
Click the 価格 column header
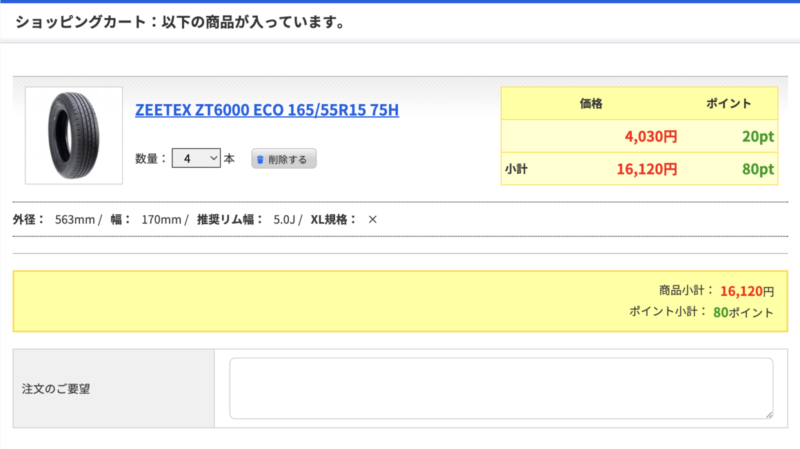(x=591, y=104)
